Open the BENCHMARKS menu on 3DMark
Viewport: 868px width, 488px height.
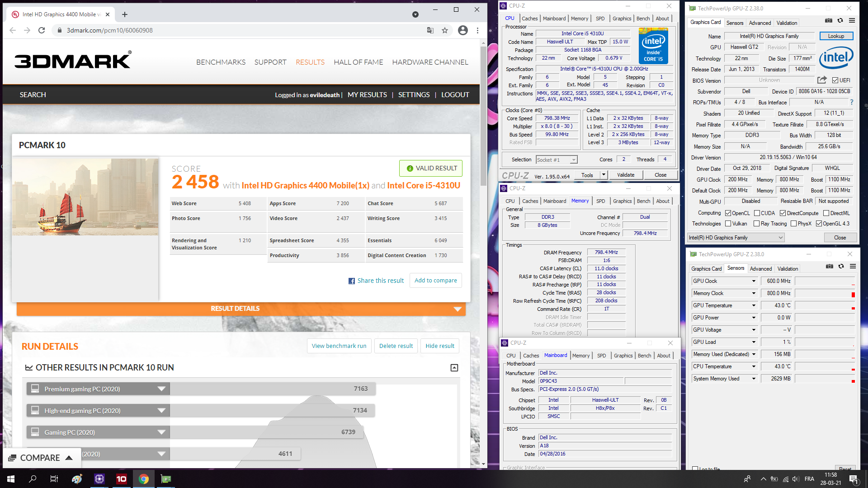point(221,62)
